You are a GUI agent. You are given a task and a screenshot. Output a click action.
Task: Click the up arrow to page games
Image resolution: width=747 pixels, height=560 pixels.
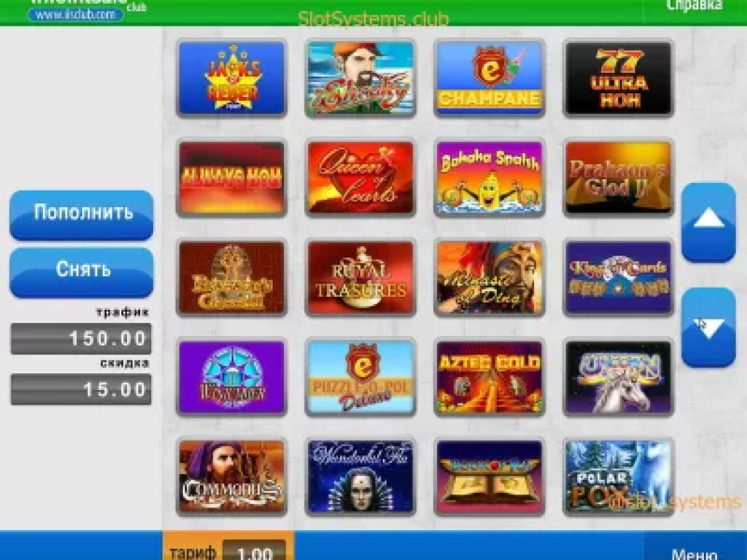[x=708, y=222]
